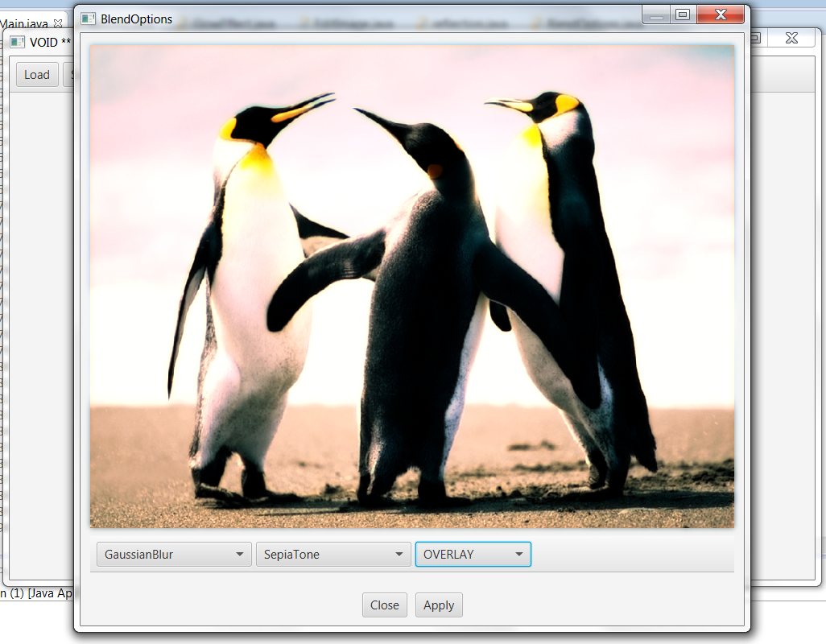Viewport: 826px width, 644px height.
Task: Close the Main.java tab
Action: pyautogui.click(x=58, y=23)
